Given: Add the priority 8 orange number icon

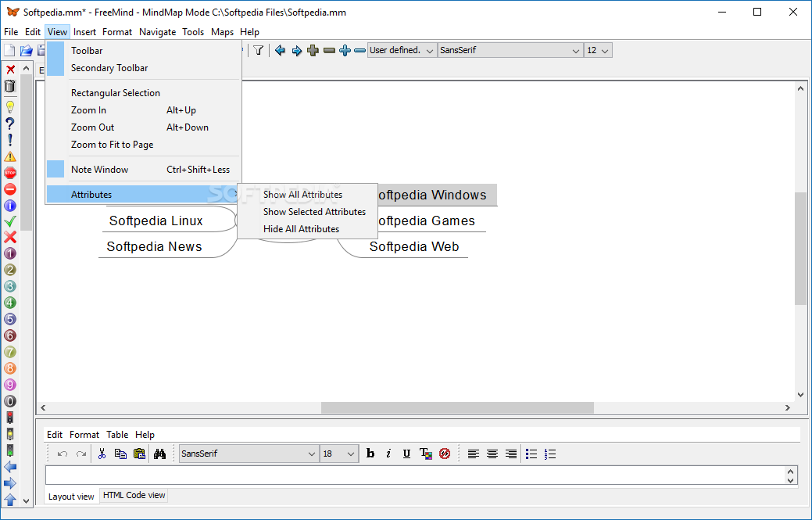Looking at the screenshot, I should pyautogui.click(x=10, y=368).
